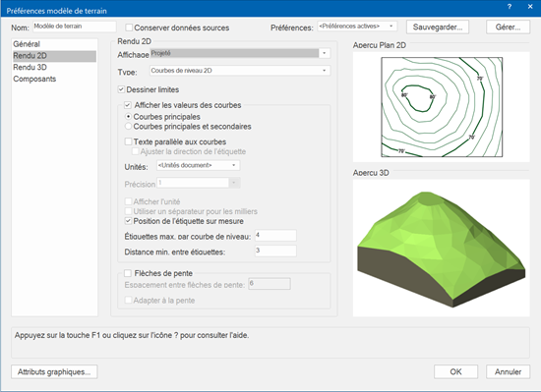Viewport: 541px width, 392px height.
Task: Toggle Afficher les valeurs des courbes checkbox
Action: click(x=128, y=105)
